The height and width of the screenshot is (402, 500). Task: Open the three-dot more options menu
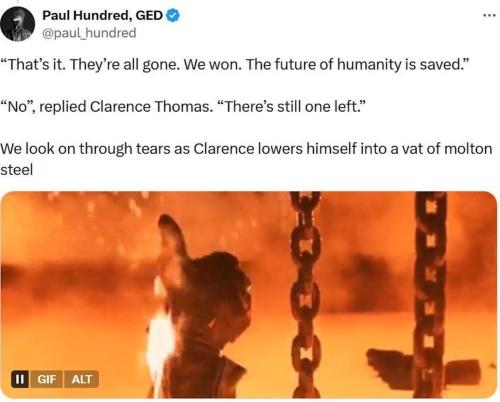click(489, 15)
